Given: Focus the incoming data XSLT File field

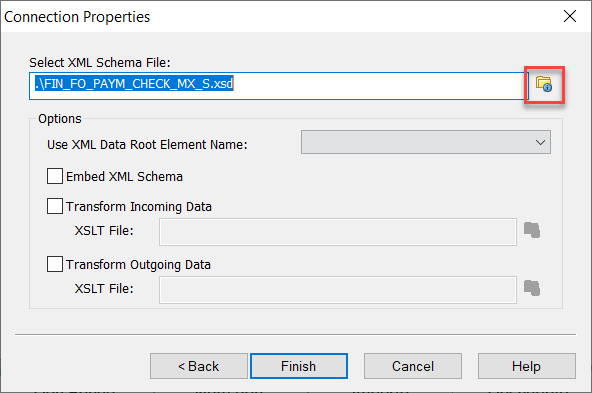Looking at the screenshot, I should tap(338, 232).
